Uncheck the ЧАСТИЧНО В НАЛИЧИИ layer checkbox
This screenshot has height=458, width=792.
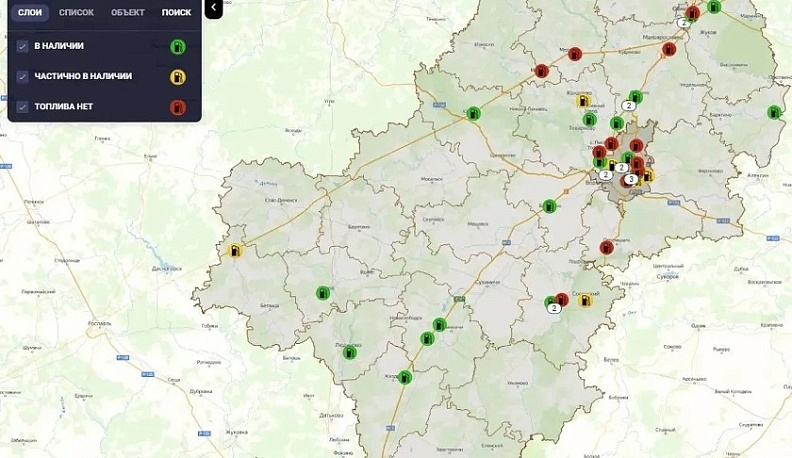[x=22, y=77]
